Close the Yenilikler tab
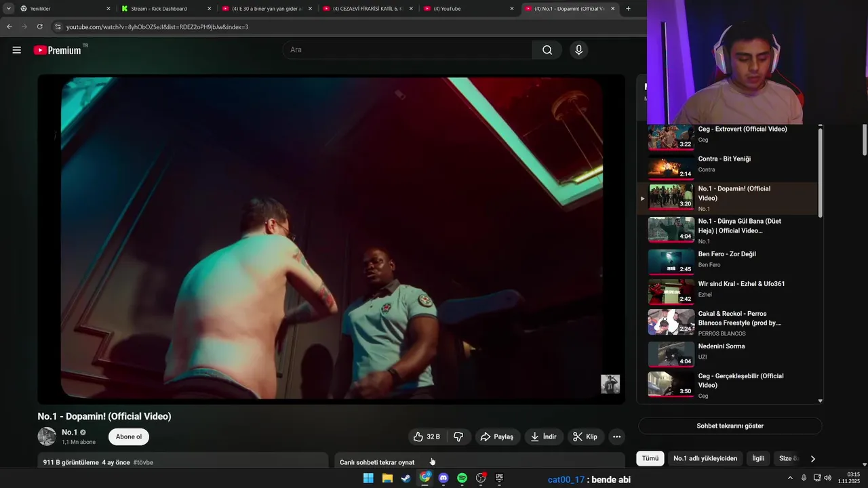868x488 pixels. 108,9
